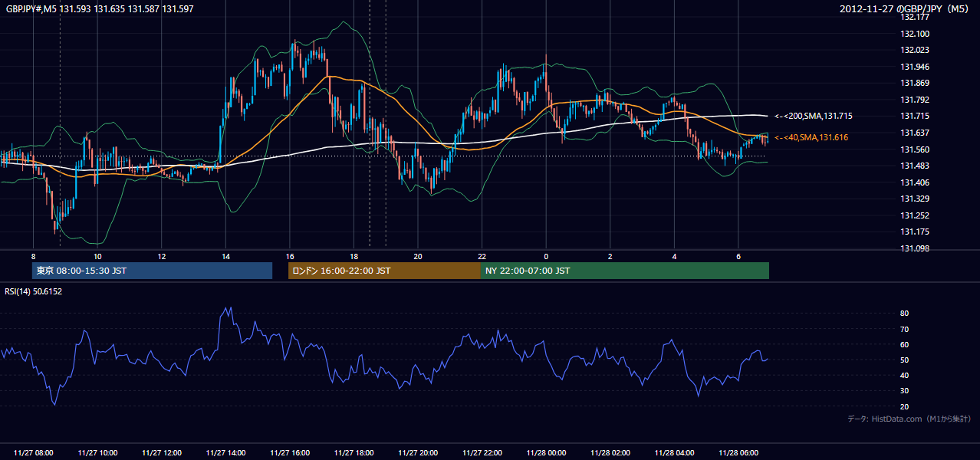Image resolution: width=980 pixels, height=460 pixels.
Task: Click hour tick 16 under the price chart
Action: [290, 256]
